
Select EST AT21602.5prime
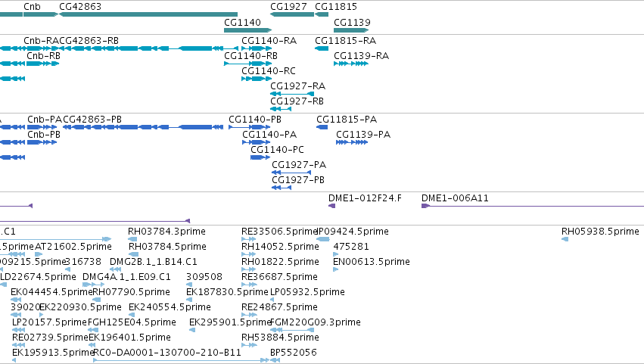[39, 254]
